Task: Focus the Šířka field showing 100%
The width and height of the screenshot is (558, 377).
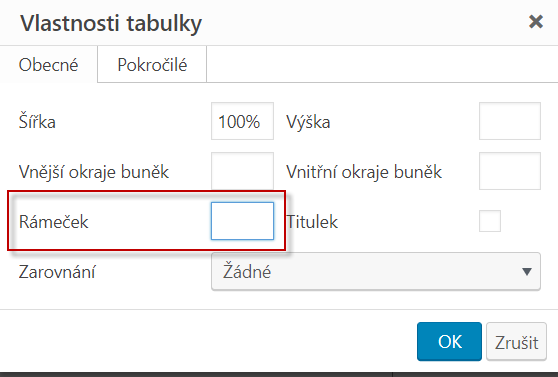Action: tap(242, 121)
